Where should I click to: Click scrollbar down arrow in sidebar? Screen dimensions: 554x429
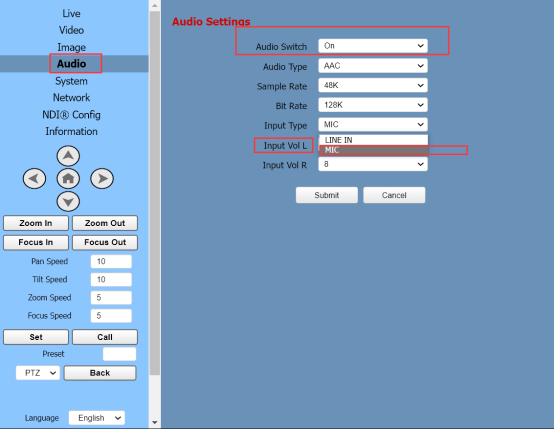pyautogui.click(x=154, y=422)
